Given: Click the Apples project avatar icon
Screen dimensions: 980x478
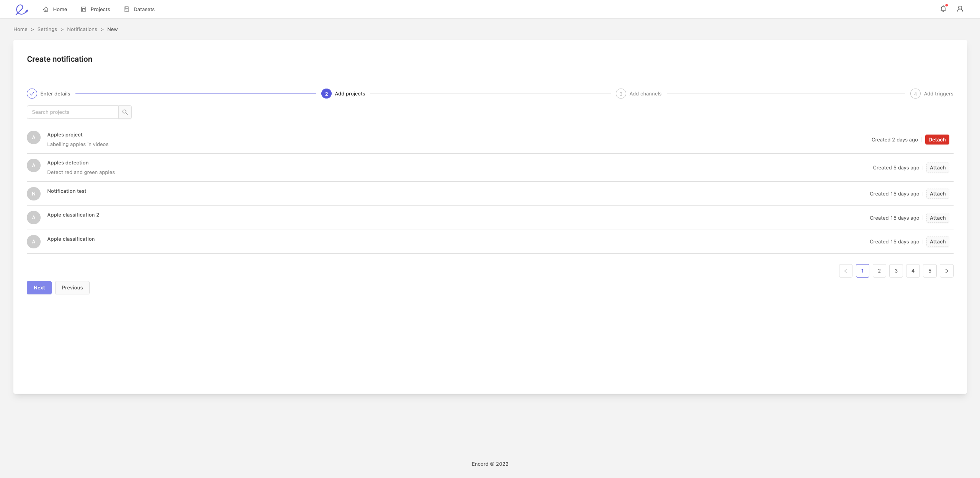Looking at the screenshot, I should [34, 137].
